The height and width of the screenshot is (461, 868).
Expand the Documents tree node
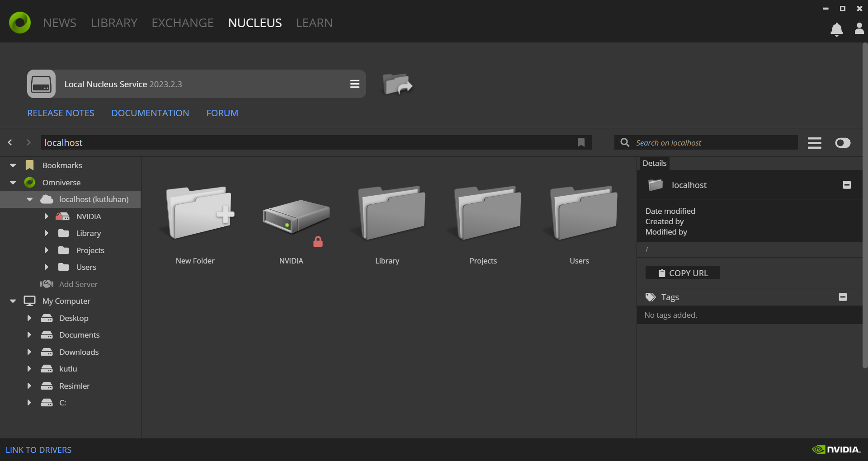(x=29, y=335)
